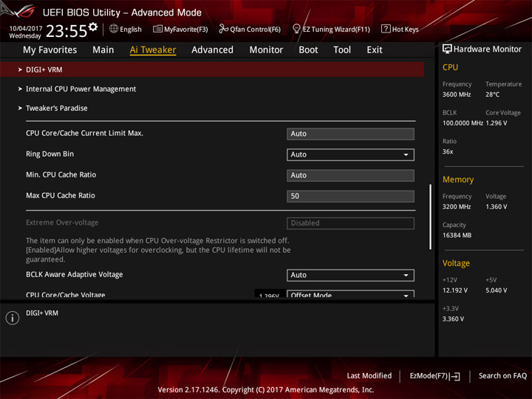The width and height of the screenshot is (532, 399).
Task: Open the Tweaker's Paradise submenu
Action: pos(57,108)
